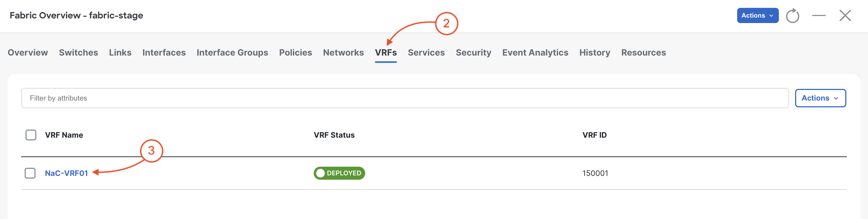Click the DEPLOYED status badge

339,173
